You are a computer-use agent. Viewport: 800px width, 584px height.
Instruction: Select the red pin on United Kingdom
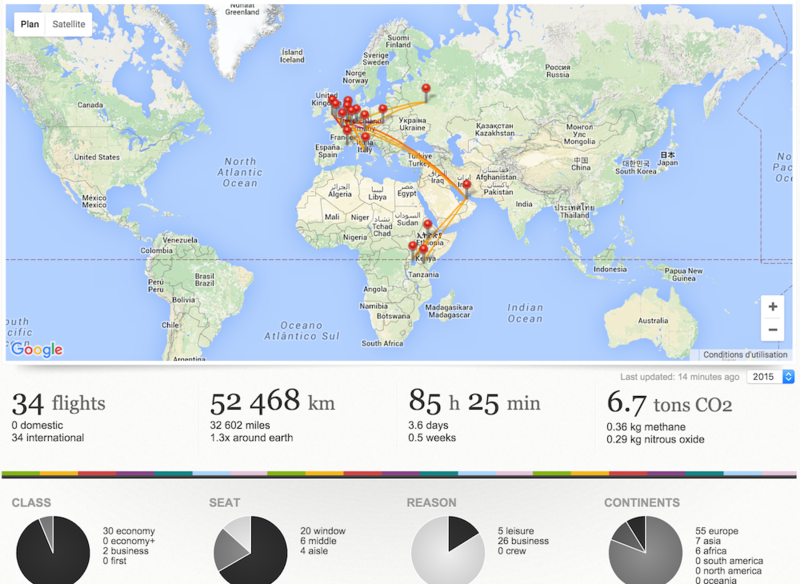(332, 102)
